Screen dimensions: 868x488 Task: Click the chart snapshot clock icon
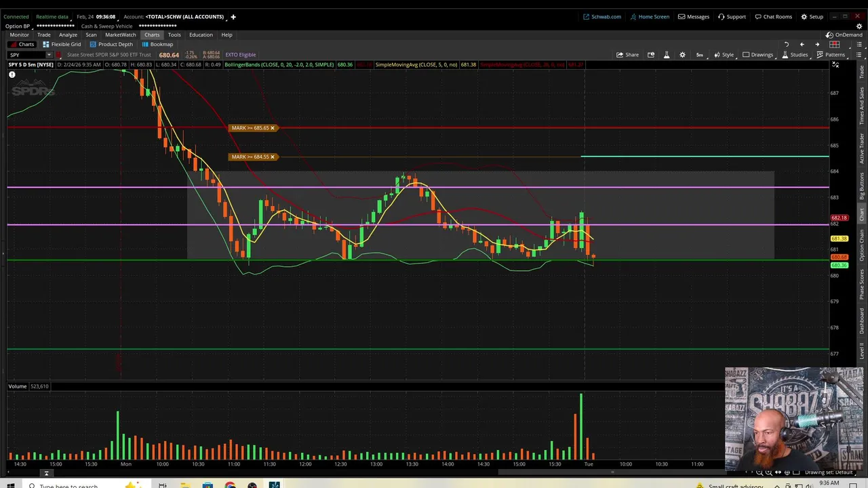pos(651,54)
